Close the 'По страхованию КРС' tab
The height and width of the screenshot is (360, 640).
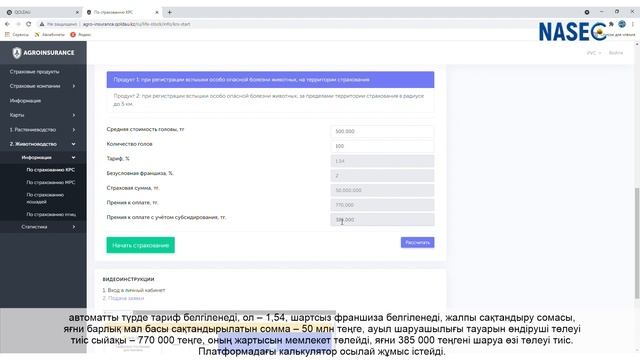pyautogui.click(x=157, y=12)
